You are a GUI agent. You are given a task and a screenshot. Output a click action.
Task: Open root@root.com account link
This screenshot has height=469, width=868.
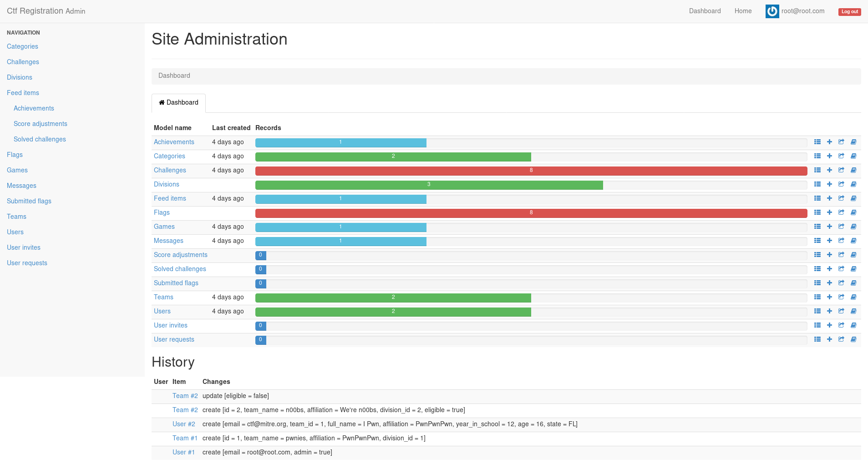pyautogui.click(x=803, y=11)
